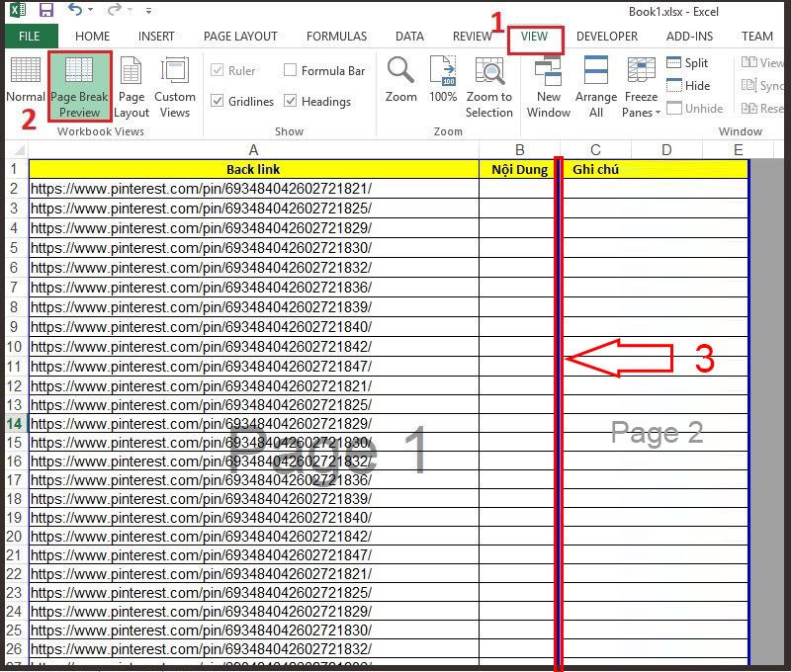The image size is (791, 672).
Task: Open the INSERT ribbon tab
Action: point(156,37)
